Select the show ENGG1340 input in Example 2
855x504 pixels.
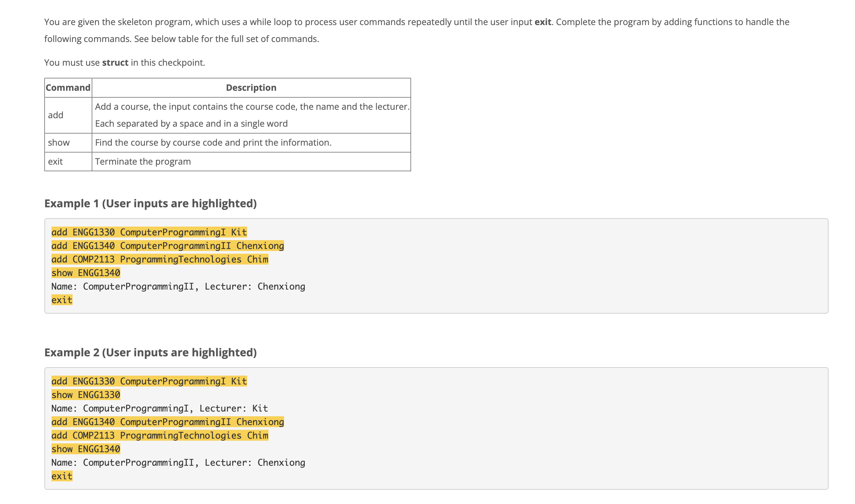tap(86, 449)
